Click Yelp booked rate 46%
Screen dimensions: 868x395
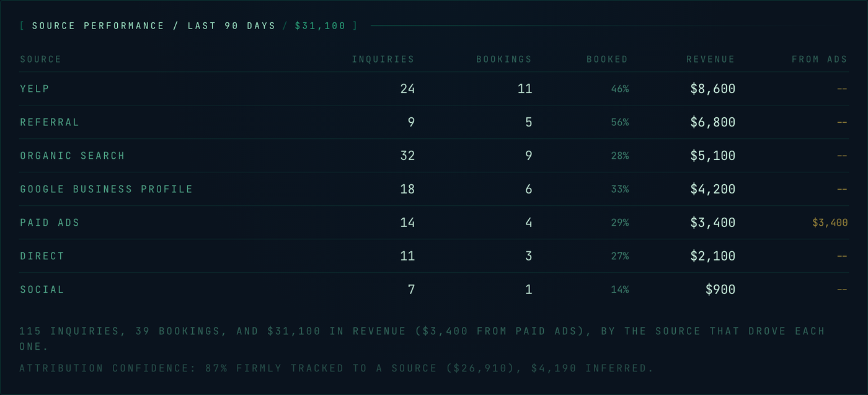coord(620,89)
